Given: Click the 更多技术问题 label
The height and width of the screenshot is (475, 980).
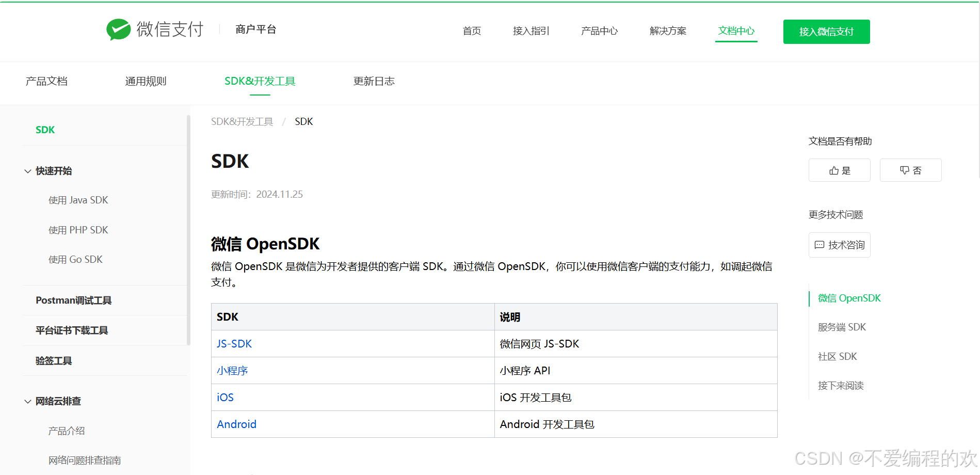Looking at the screenshot, I should (836, 215).
